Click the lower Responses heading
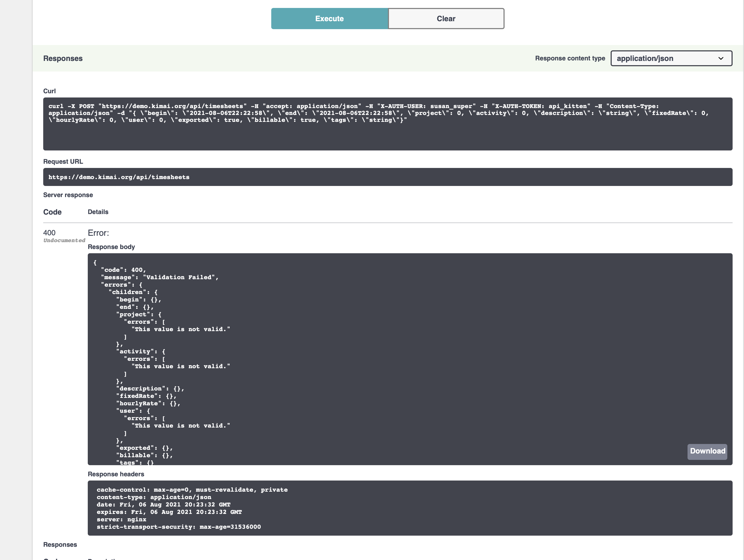The height and width of the screenshot is (560, 744). coord(60,545)
